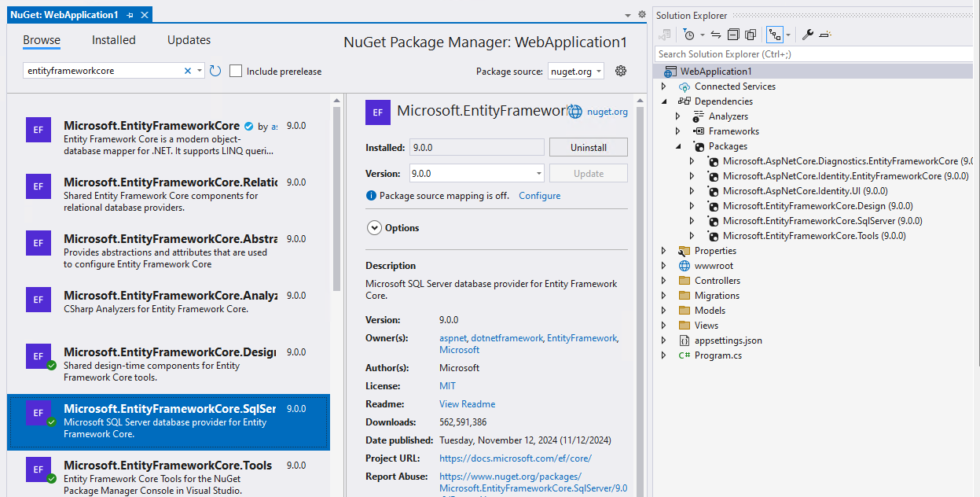The width and height of the screenshot is (980, 497).
Task: Click the EF icon of the Analyzers package
Action: click(x=38, y=300)
